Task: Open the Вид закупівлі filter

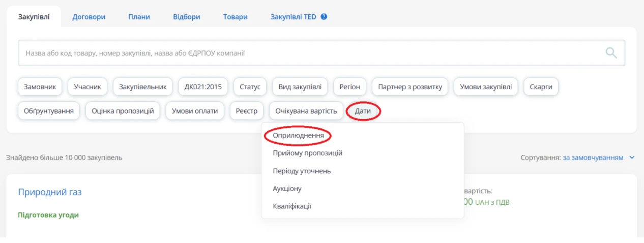Action: pos(300,87)
